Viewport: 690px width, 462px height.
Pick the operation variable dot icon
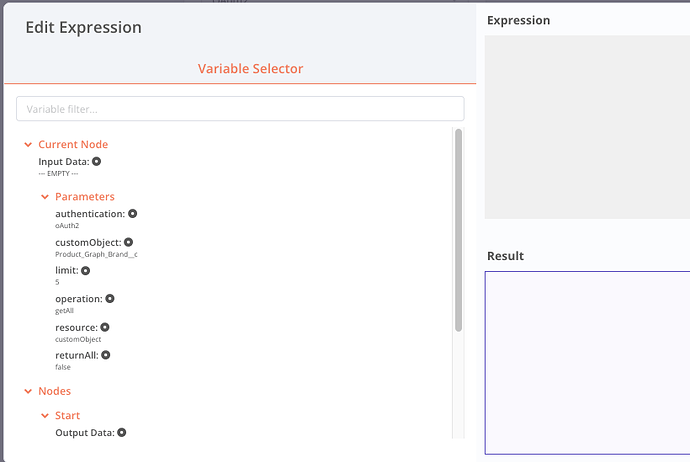click(110, 298)
